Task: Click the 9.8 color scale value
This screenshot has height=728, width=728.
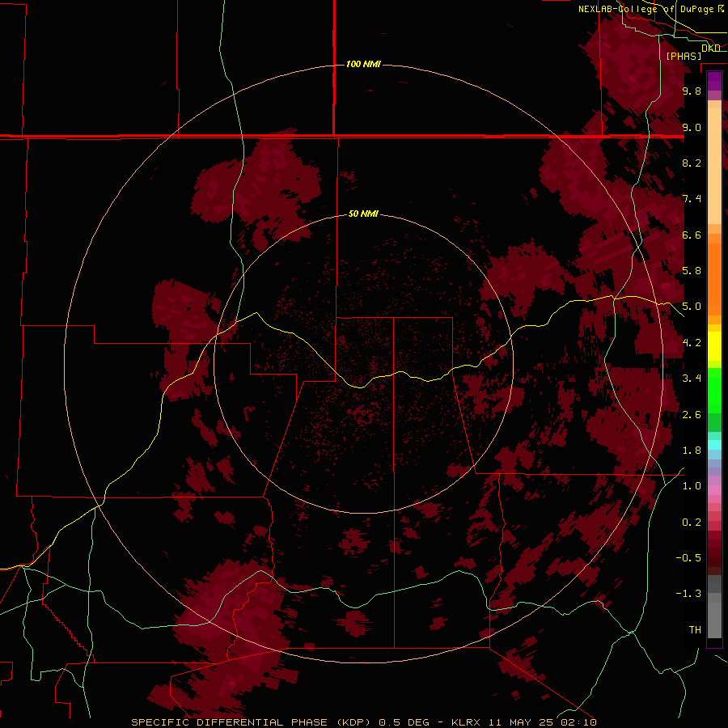Action: point(692,91)
